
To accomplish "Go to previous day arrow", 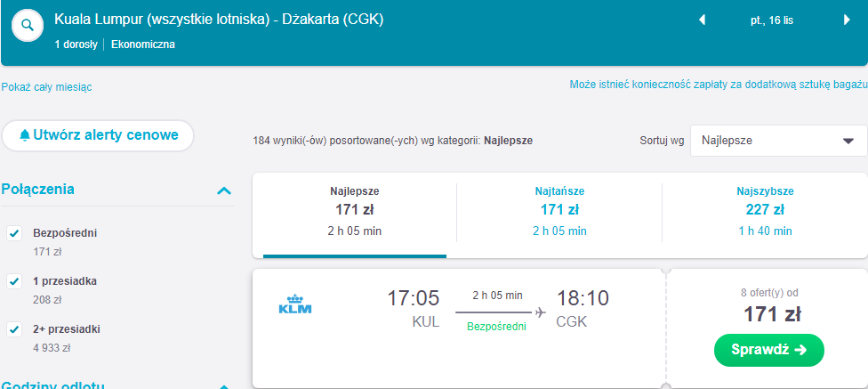I will click(702, 20).
